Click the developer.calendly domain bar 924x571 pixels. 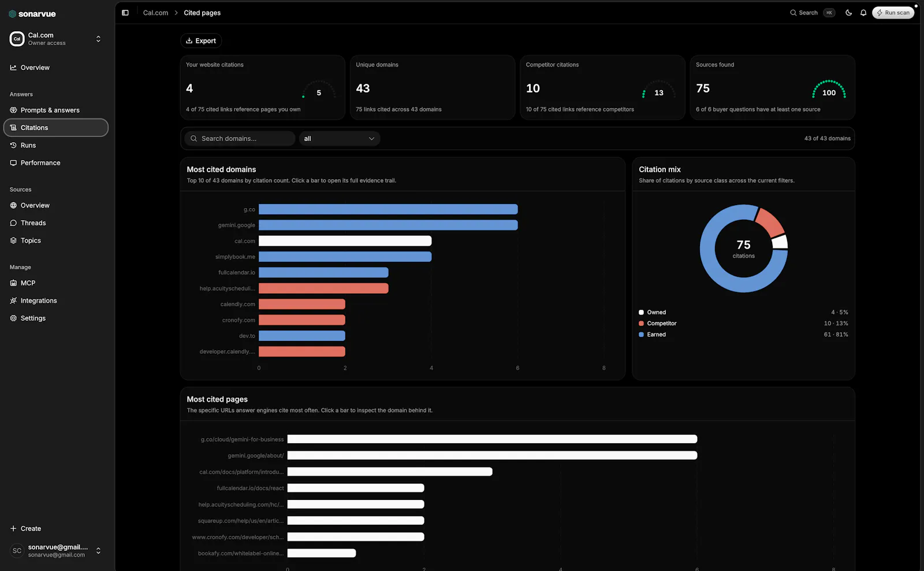tap(302, 351)
